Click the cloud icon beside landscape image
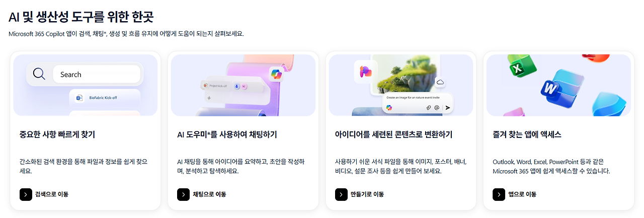 point(441,82)
